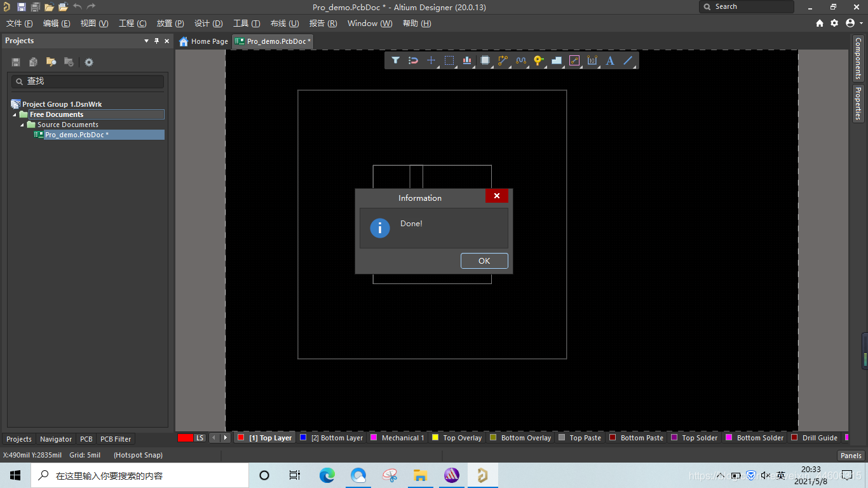Click the pink-framed Place Track icon
The width and height of the screenshot is (868, 488).
(574, 60)
